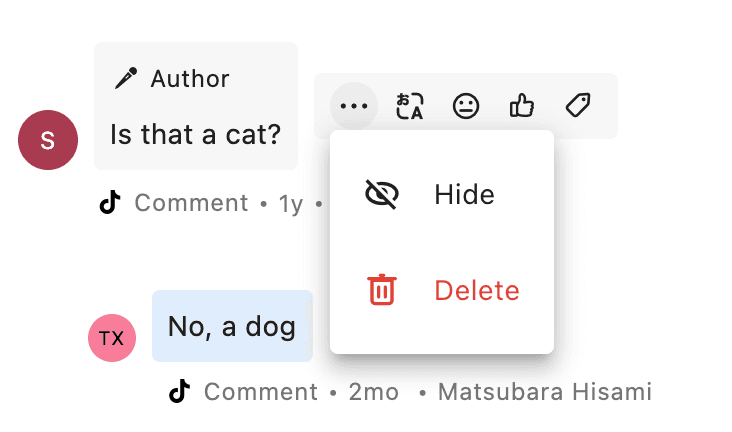This screenshot has width=732, height=432.
Task: Like the comment with thumbs-up icon
Action: 522,106
